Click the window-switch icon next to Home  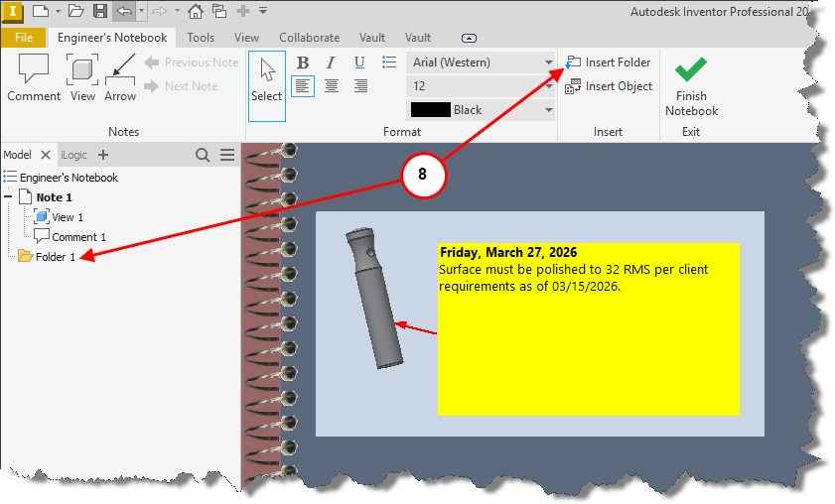(x=218, y=11)
